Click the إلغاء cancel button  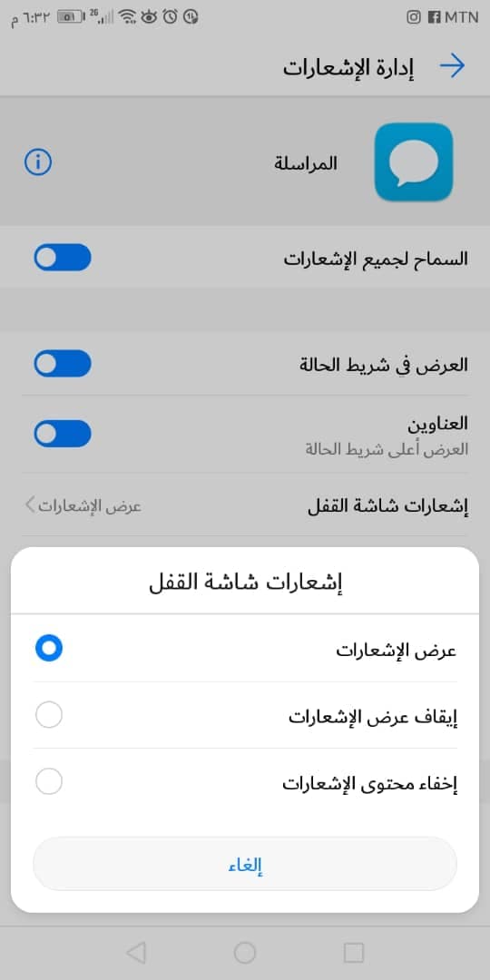click(245, 864)
